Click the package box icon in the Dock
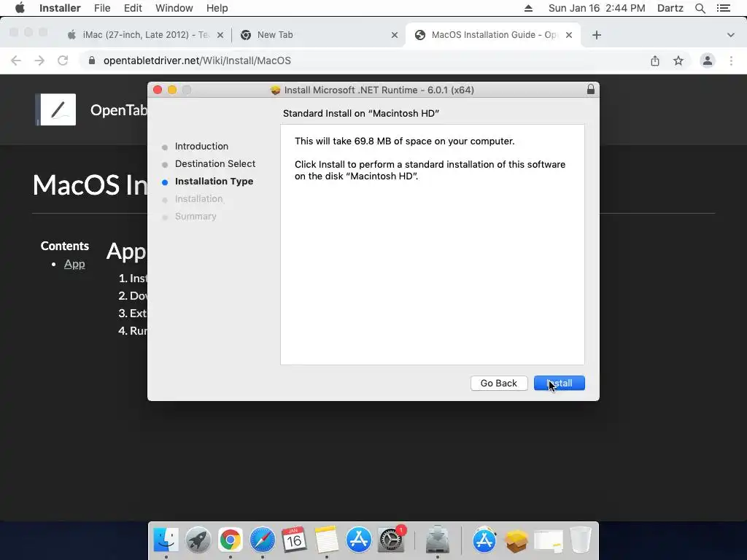 click(516, 541)
